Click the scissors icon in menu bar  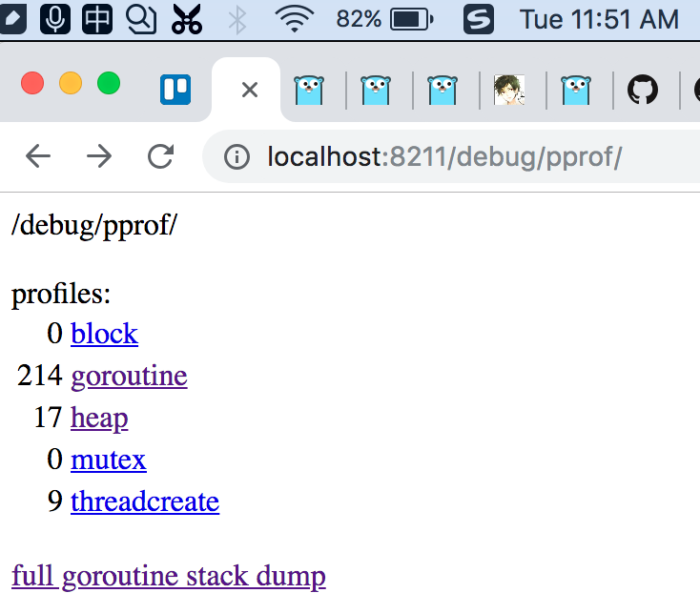click(187, 19)
